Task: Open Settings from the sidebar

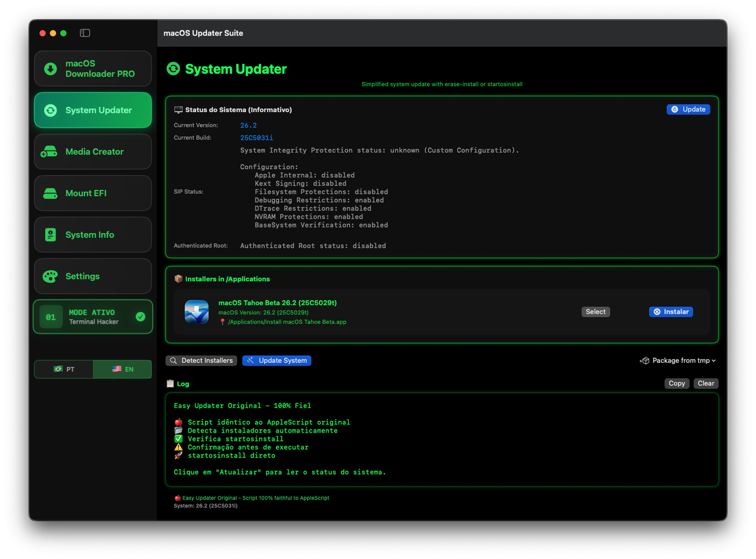Action: coord(93,276)
